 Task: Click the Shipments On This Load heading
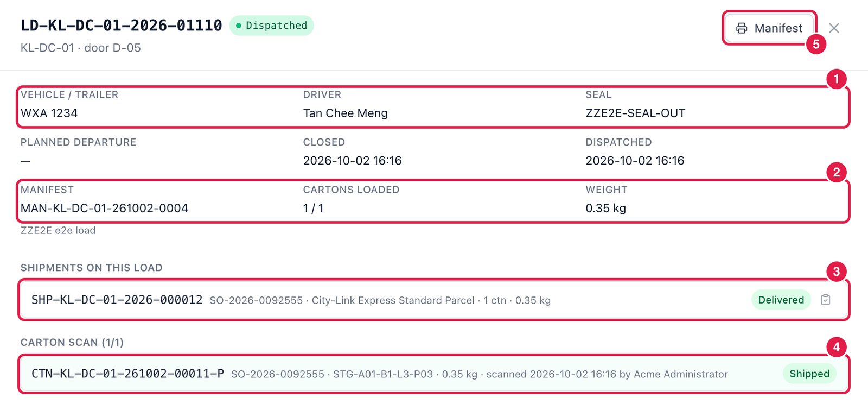[92, 268]
